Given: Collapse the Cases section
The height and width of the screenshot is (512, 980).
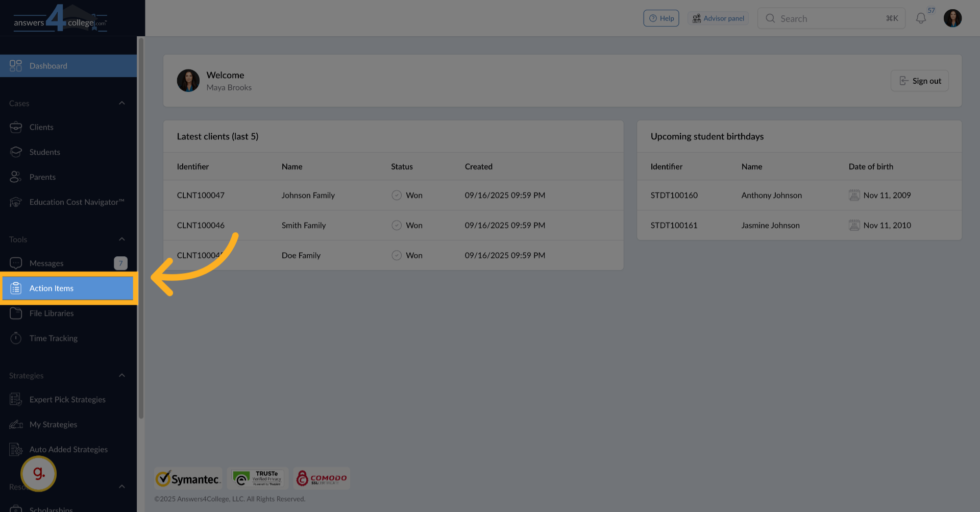Looking at the screenshot, I should coord(122,103).
